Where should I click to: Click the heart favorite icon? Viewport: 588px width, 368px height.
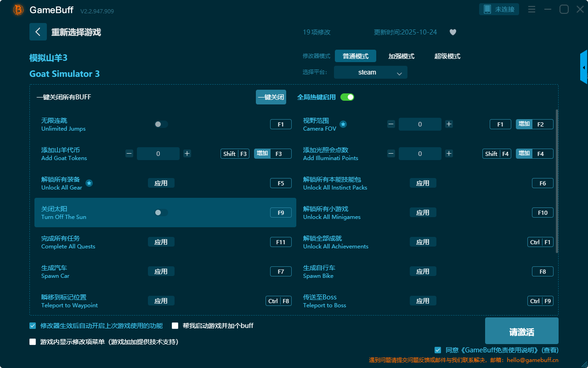[x=452, y=32]
